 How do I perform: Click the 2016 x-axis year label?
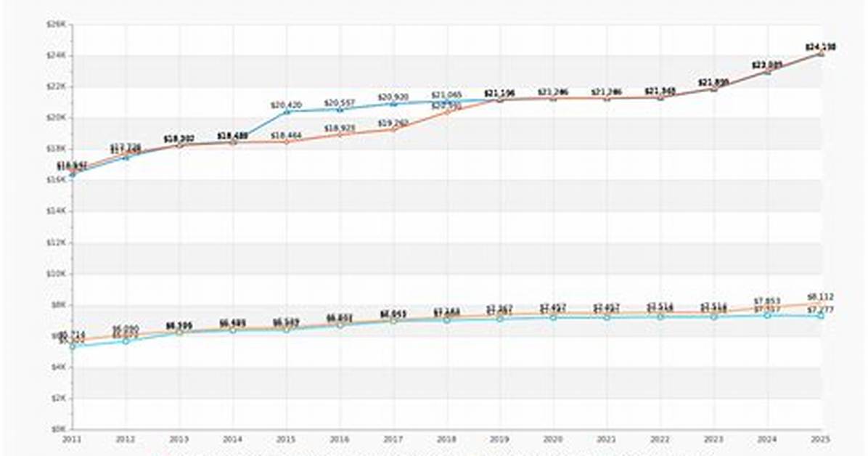tap(340, 439)
